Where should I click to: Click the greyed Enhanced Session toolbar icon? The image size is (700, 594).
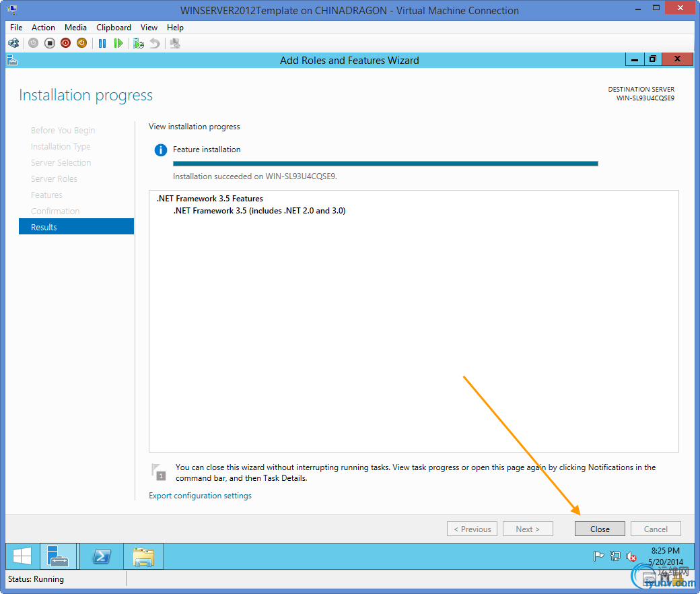pyautogui.click(x=175, y=43)
